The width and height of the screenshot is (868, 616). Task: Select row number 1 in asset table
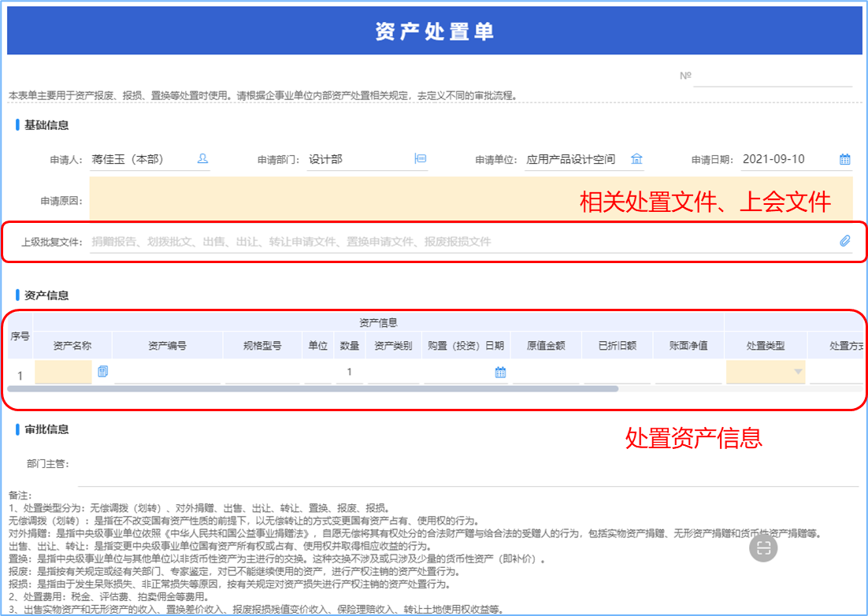pyautogui.click(x=20, y=376)
